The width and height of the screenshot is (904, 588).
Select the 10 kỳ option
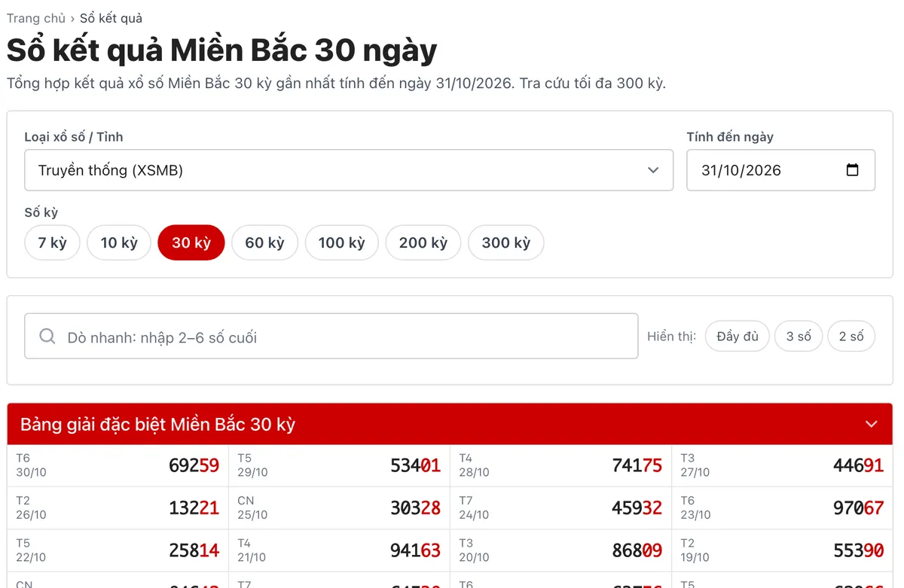pos(119,242)
